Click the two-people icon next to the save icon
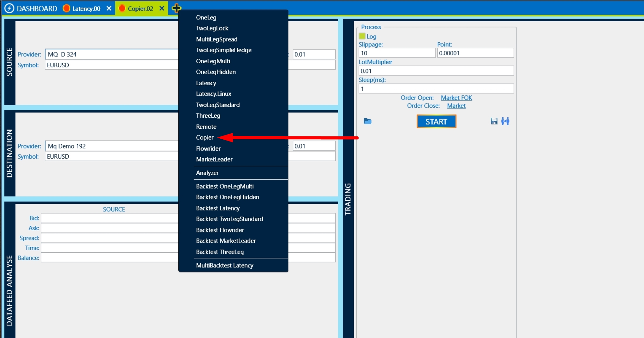The image size is (644, 338). (x=505, y=121)
